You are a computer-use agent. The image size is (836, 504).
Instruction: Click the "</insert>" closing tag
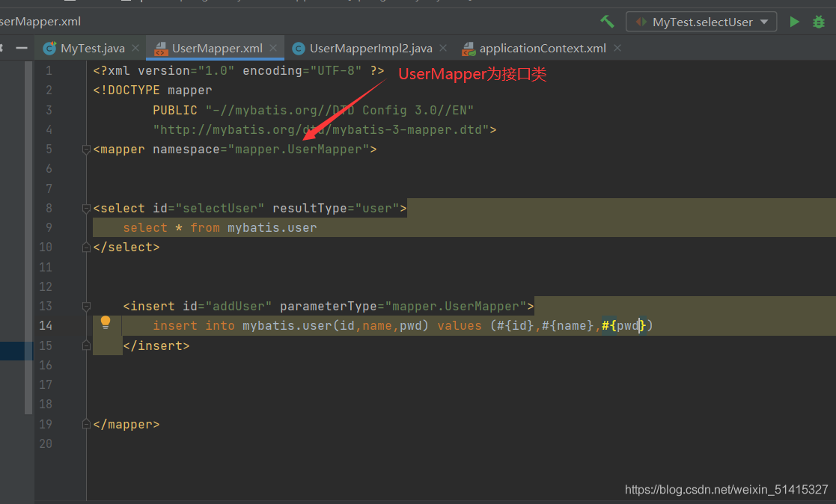(x=156, y=345)
